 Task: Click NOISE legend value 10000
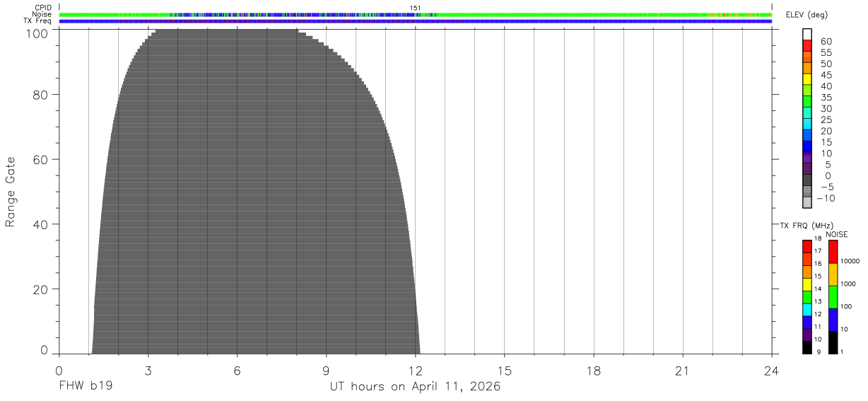point(850,262)
